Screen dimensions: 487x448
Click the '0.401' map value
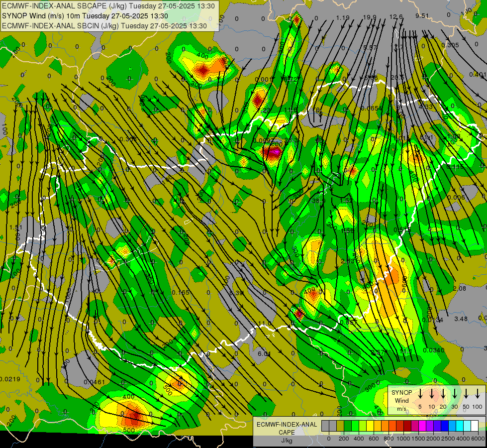coord(478,74)
